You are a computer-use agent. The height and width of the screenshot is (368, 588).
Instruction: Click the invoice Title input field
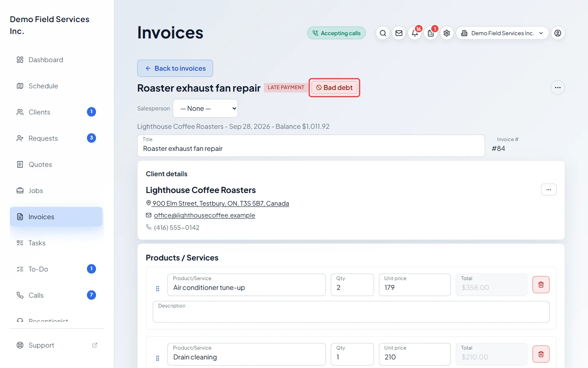[x=311, y=146]
